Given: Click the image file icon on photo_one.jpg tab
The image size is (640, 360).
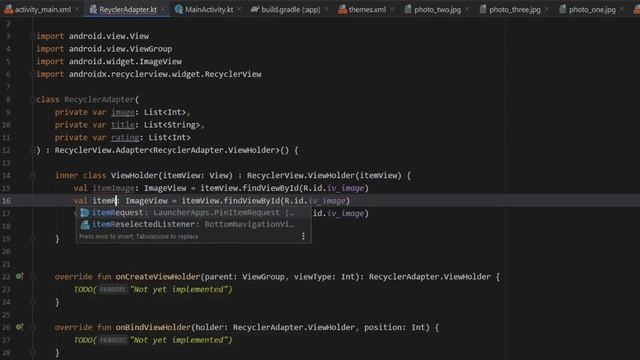Looking at the screenshot, I should pos(562,9).
